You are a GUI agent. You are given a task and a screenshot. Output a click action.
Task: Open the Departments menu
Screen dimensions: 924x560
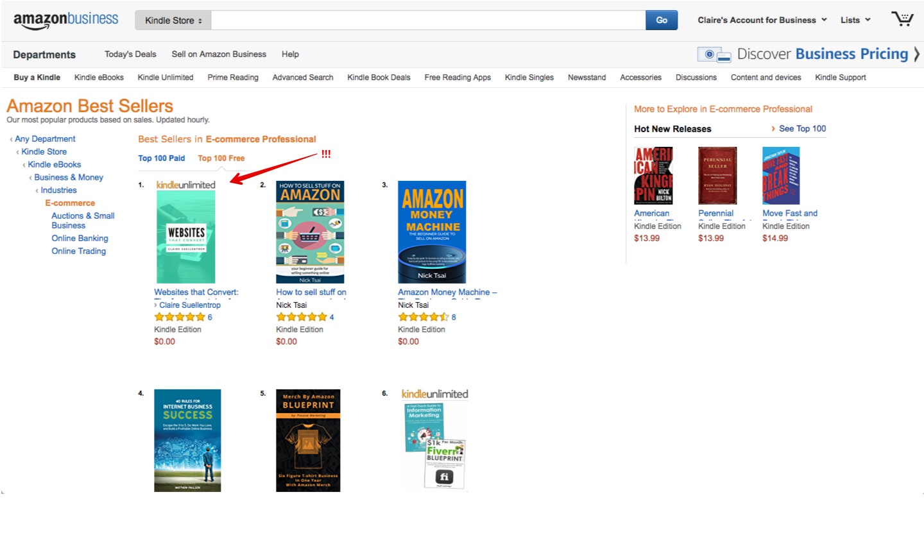(44, 55)
